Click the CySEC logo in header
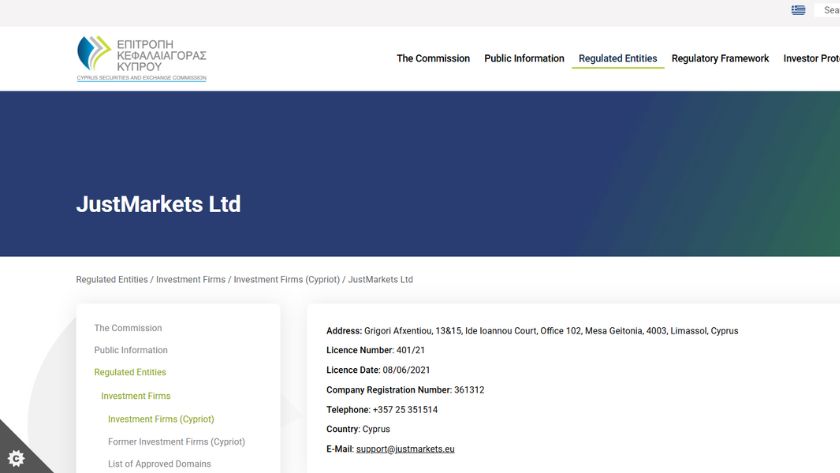 [141, 58]
